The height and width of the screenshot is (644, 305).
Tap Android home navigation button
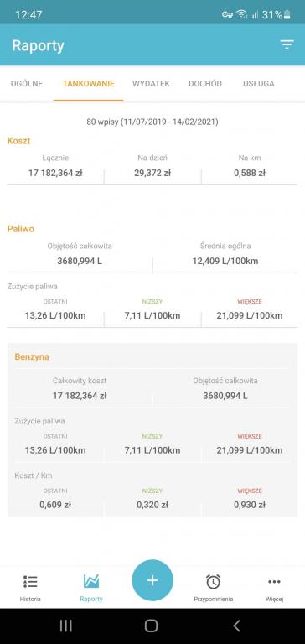[x=152, y=626]
